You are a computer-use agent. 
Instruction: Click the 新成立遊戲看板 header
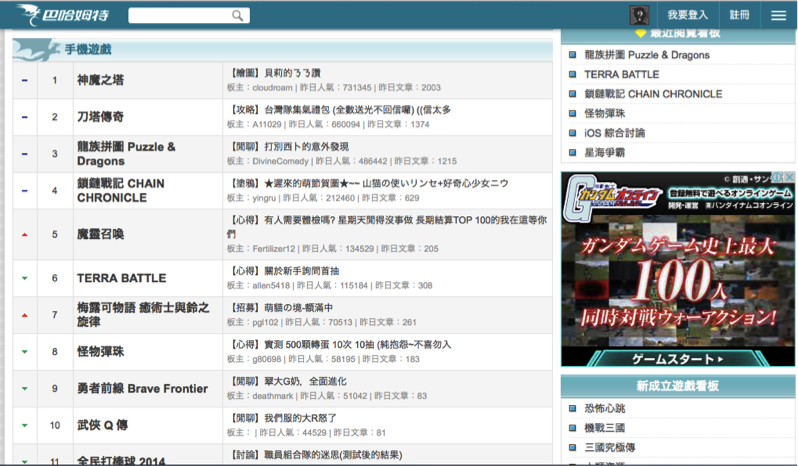(x=678, y=386)
